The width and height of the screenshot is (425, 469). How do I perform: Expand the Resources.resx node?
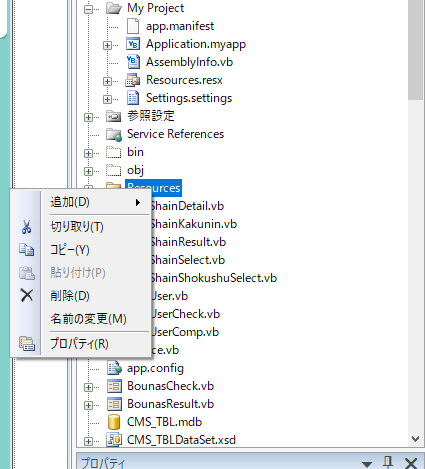click(107, 81)
